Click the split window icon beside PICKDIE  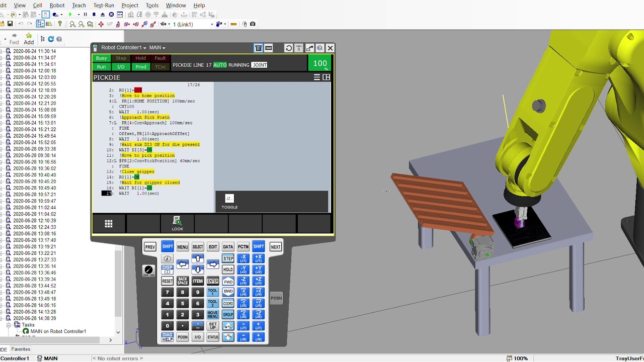point(326,77)
